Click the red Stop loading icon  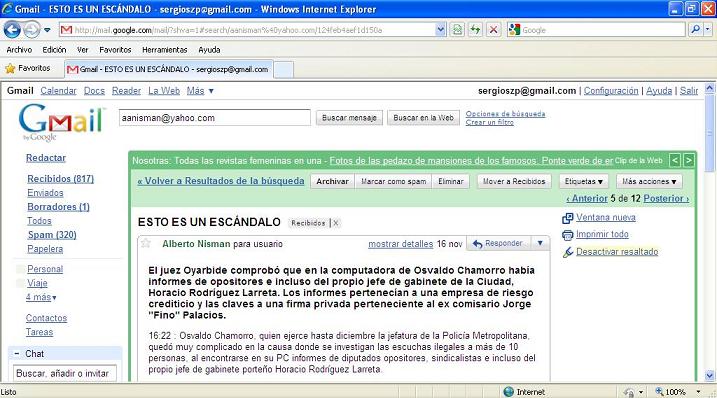point(493,30)
